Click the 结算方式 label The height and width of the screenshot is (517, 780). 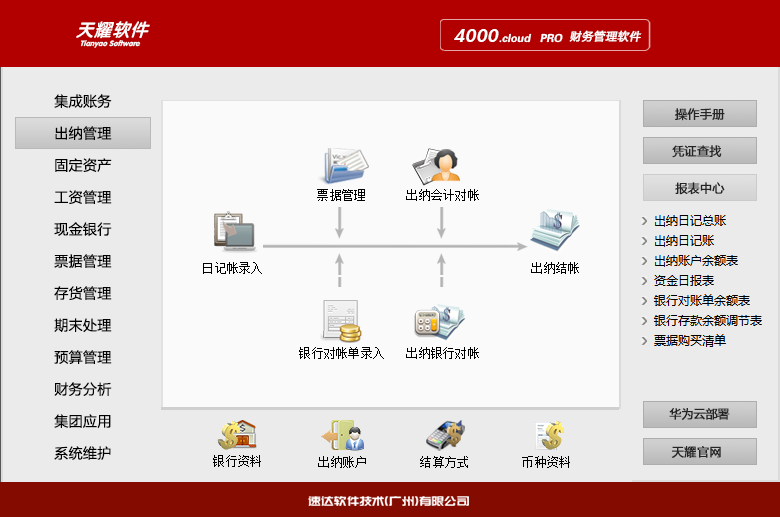(x=444, y=462)
